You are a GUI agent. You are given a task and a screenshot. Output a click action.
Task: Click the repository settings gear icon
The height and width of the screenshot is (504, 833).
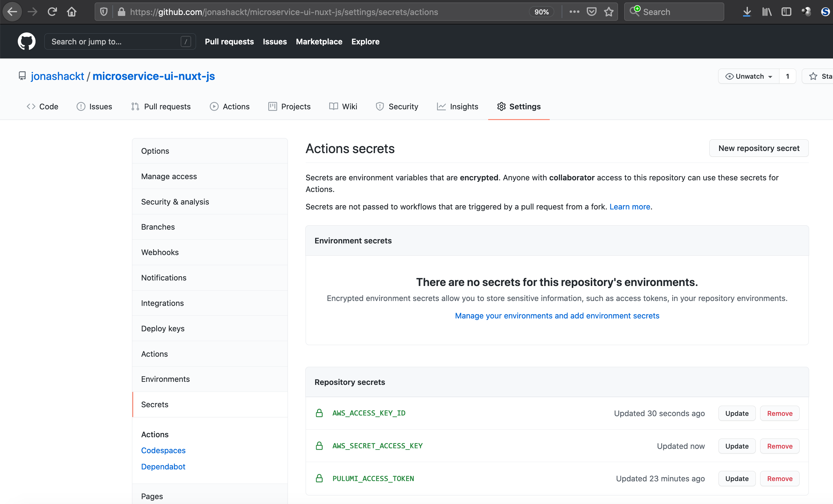(x=501, y=107)
